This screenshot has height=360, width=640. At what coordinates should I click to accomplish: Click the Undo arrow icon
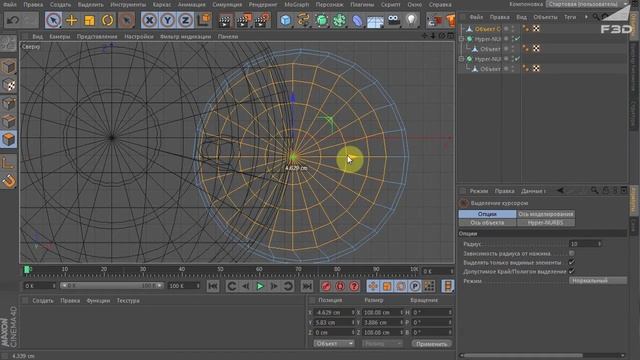13,20
